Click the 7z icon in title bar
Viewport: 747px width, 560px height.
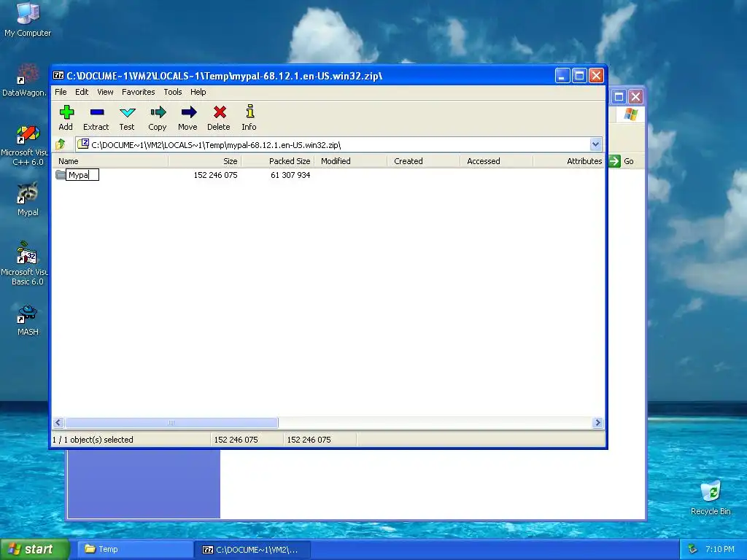pos(58,76)
